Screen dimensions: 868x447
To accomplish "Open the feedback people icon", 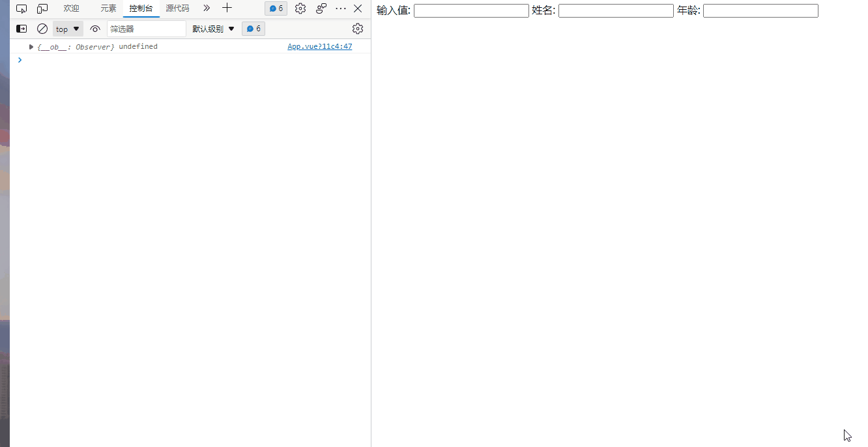I will [321, 8].
